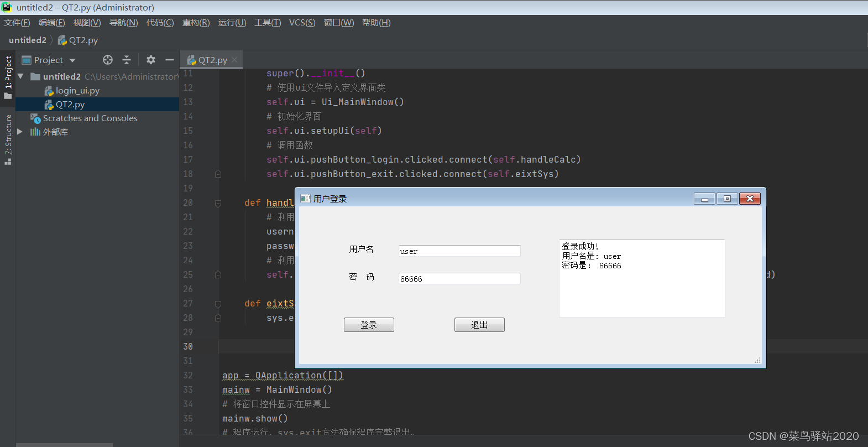
Task: Click fold end marker at line 28
Action: 218,318
